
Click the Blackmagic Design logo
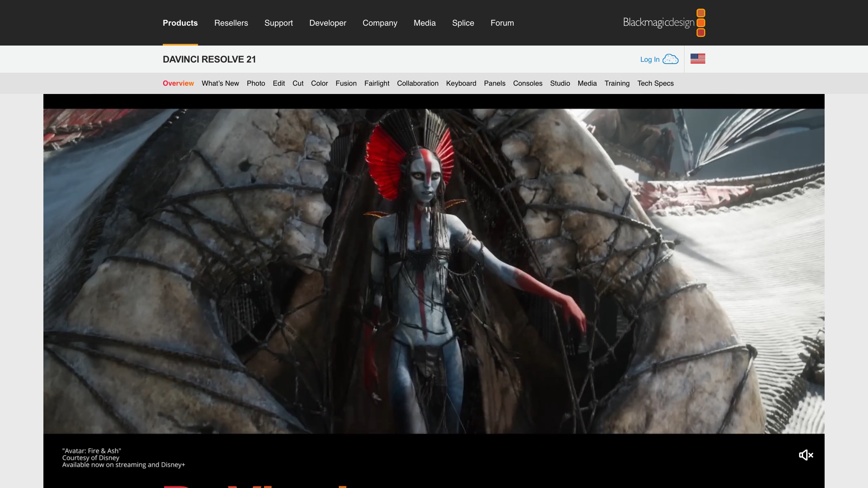(x=664, y=23)
